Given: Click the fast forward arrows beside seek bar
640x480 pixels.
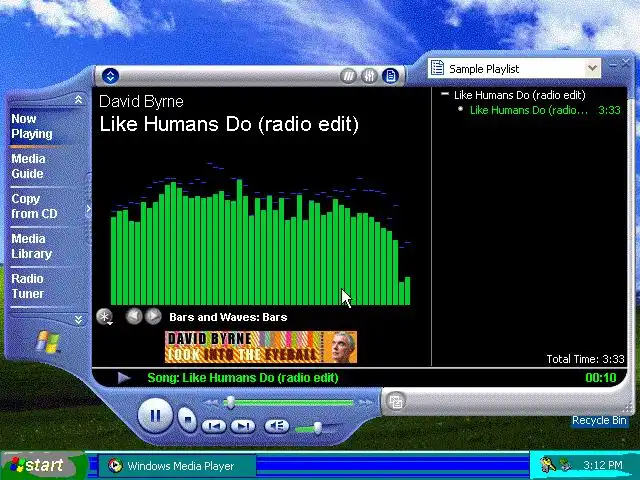Looking at the screenshot, I should pyautogui.click(x=364, y=402).
